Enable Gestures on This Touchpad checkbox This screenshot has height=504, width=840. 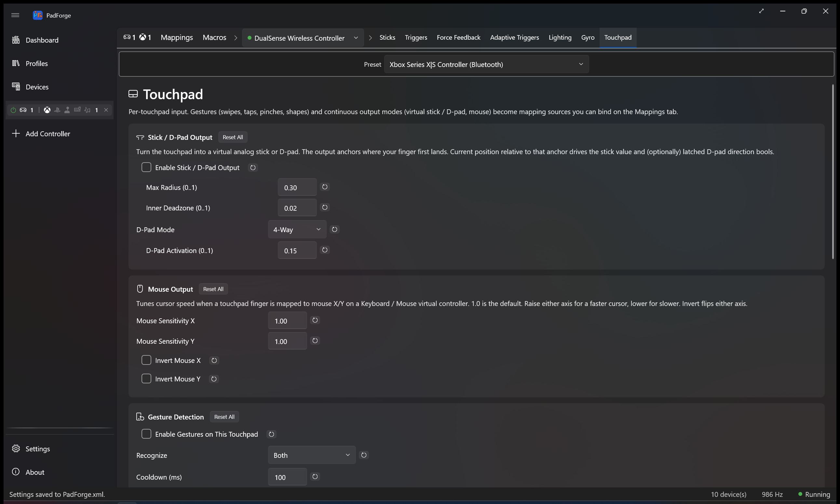click(x=146, y=434)
